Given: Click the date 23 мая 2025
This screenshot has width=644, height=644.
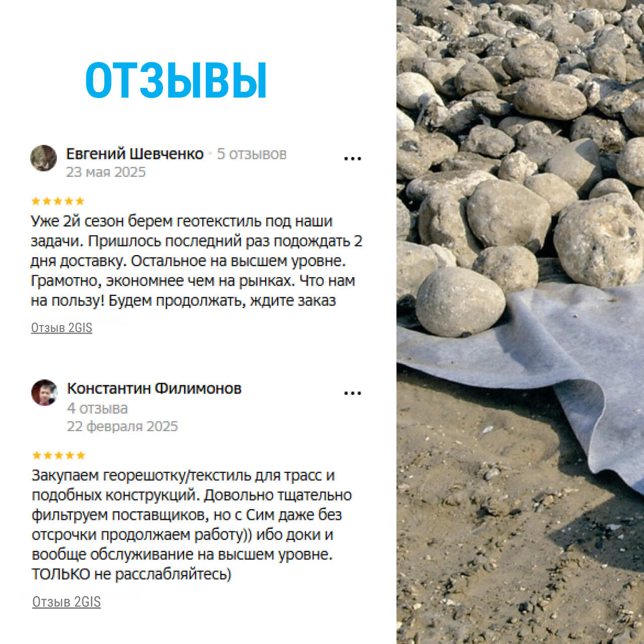Looking at the screenshot, I should (x=106, y=172).
